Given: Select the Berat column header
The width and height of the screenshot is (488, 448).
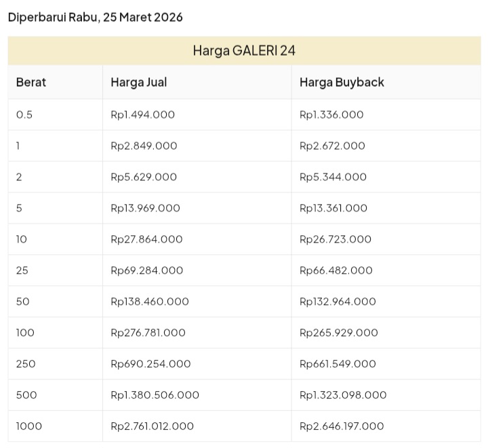Looking at the screenshot, I should click(x=31, y=82).
